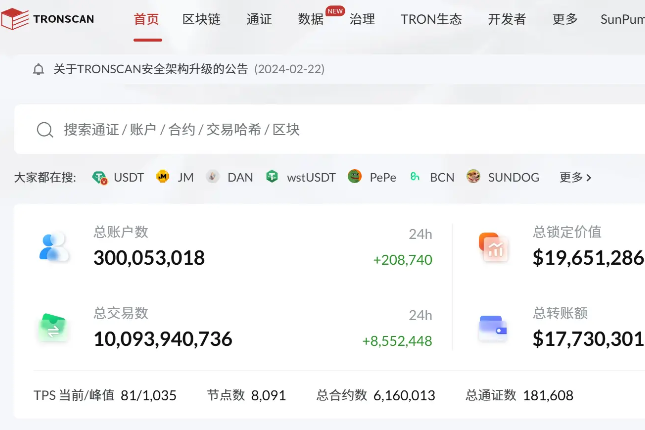
Task: Click 总合约数 value 6,160,013
Action: point(404,395)
